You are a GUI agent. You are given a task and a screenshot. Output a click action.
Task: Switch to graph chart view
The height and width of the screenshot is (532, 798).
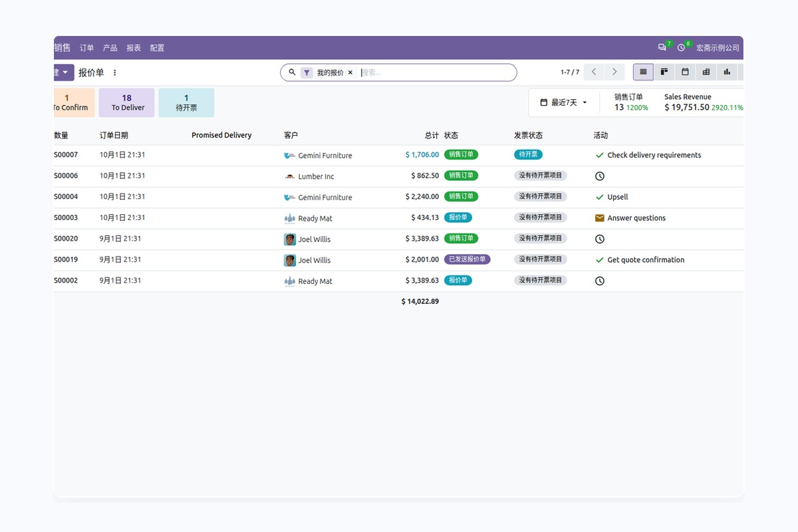727,72
